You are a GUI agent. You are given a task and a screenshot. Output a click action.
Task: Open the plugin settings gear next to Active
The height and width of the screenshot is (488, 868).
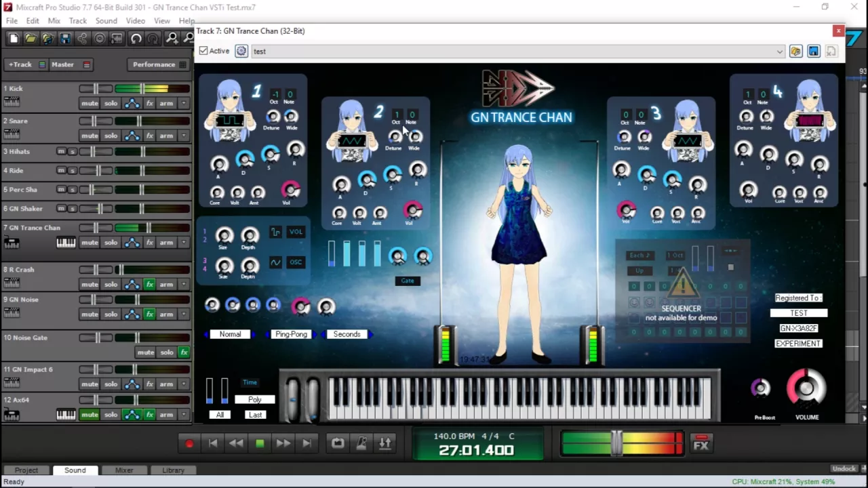[241, 51]
